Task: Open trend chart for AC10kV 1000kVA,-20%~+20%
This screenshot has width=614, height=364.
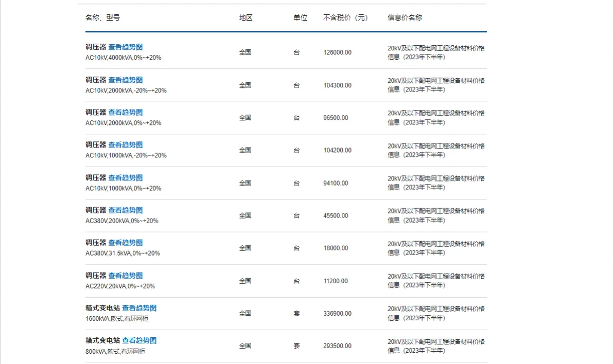Action: tap(126, 144)
